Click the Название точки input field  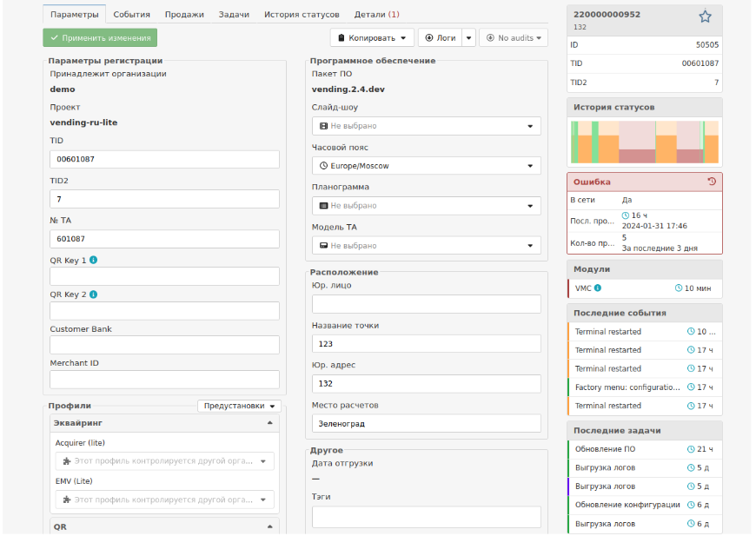[426, 344]
